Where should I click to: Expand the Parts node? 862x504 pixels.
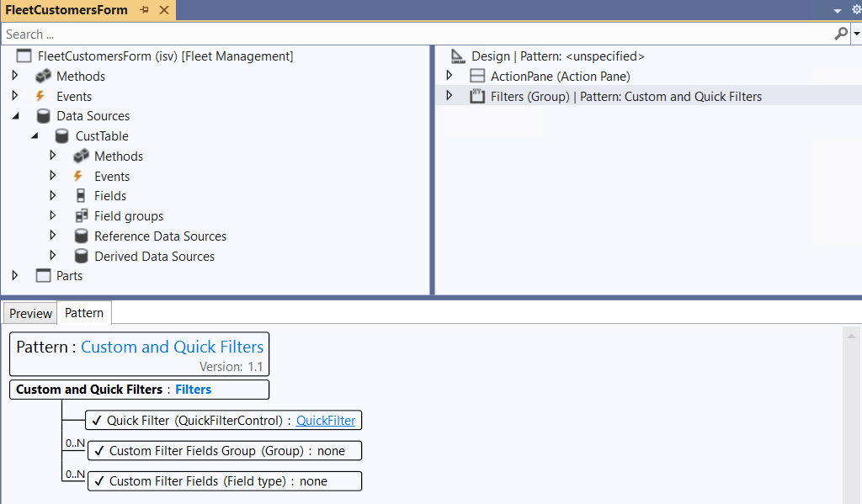coord(15,275)
